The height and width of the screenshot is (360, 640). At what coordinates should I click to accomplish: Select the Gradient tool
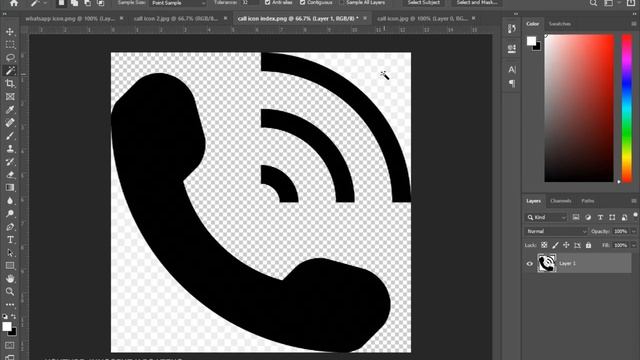pyautogui.click(x=10, y=188)
